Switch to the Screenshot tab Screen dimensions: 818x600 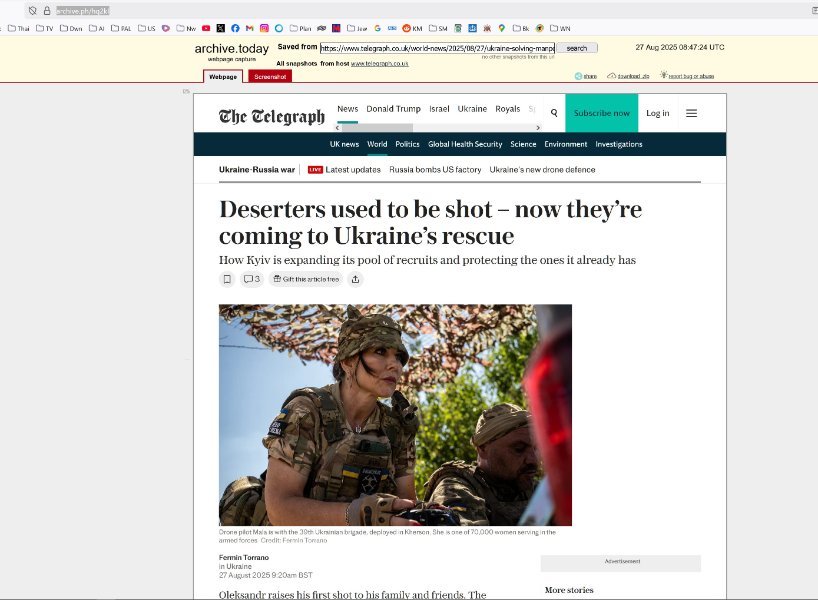(x=269, y=76)
